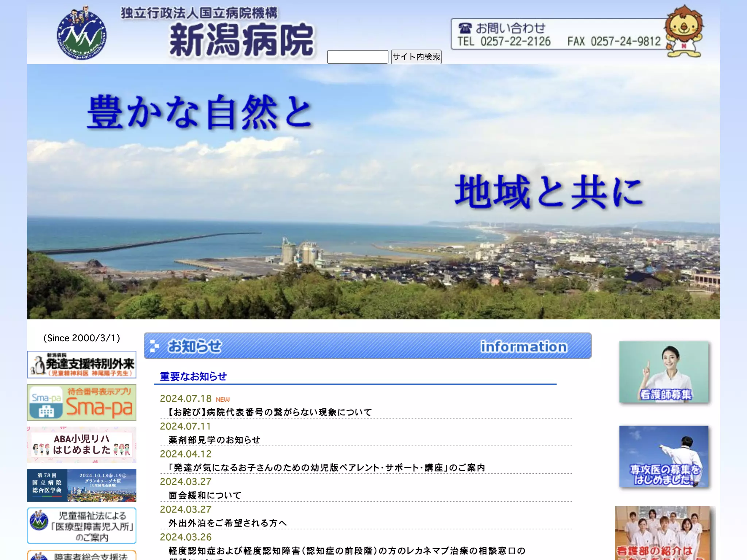This screenshot has height=560, width=747.
Task: Open the 看護師募集 nurse recruitment image
Action: tap(664, 372)
